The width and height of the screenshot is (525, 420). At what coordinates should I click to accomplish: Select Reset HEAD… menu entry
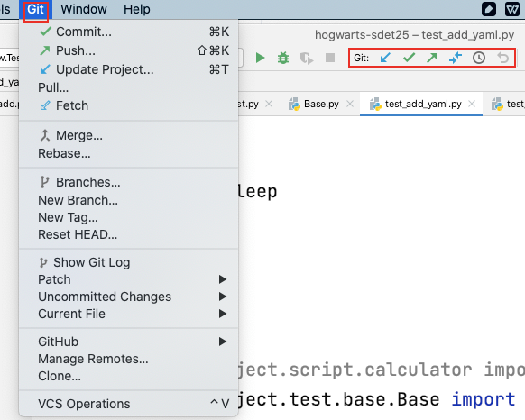pyautogui.click(x=129, y=234)
